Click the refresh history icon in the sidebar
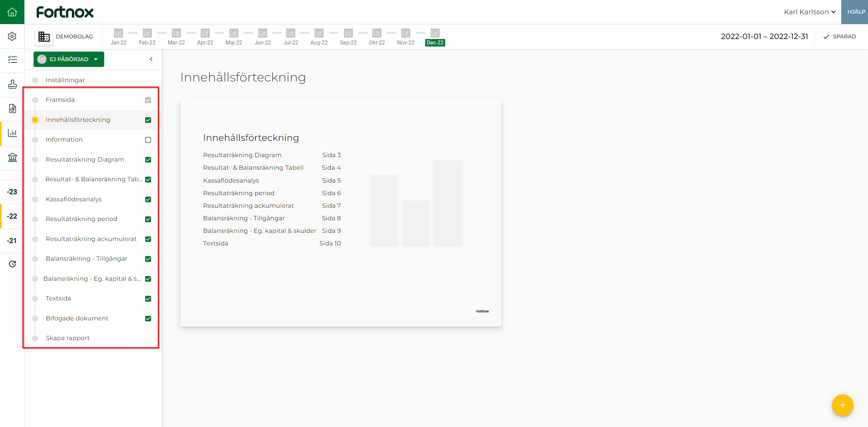The height and width of the screenshot is (427, 868). click(x=12, y=264)
